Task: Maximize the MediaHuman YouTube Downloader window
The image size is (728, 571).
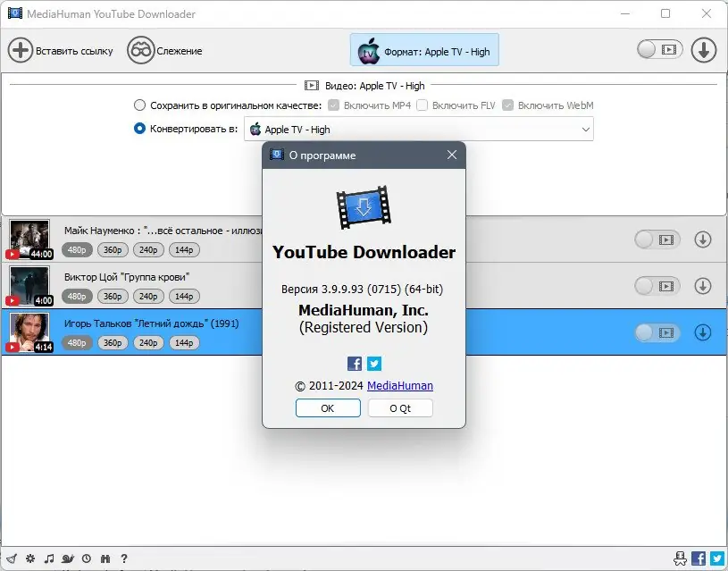Action: (x=665, y=13)
